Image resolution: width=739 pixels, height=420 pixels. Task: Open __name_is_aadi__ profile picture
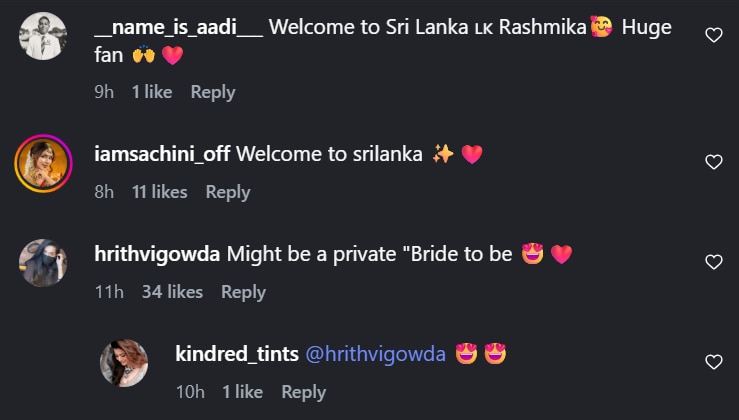click(43, 36)
